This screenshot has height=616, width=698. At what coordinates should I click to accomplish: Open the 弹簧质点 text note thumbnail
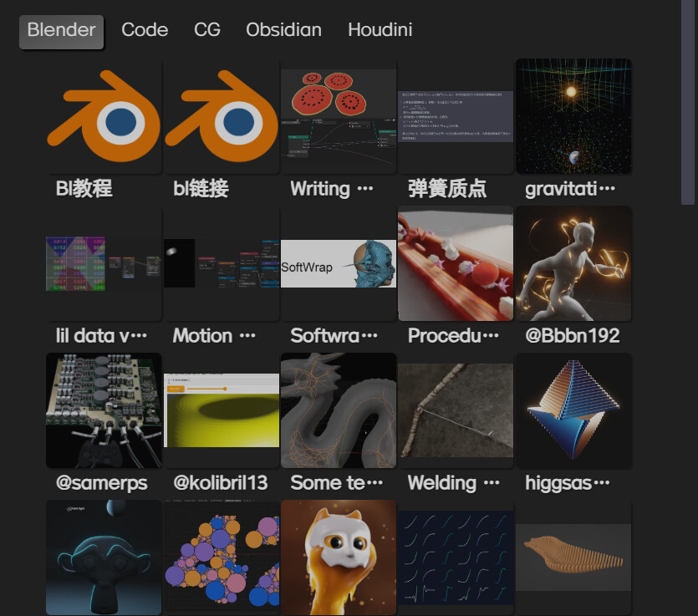tap(456, 116)
